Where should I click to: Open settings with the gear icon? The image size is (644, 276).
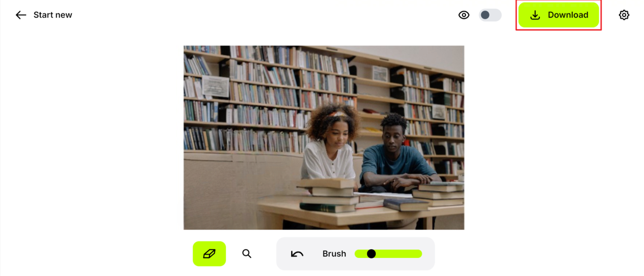point(624,15)
